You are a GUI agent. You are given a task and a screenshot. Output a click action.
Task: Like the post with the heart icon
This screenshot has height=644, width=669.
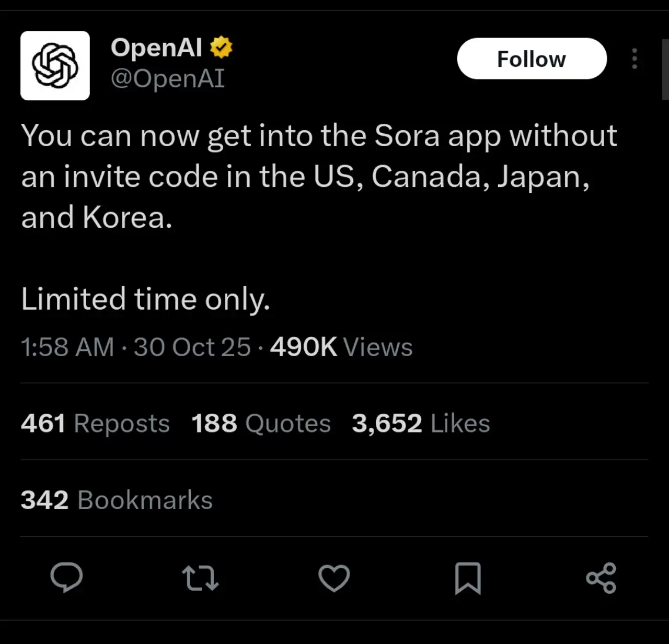click(x=334, y=578)
